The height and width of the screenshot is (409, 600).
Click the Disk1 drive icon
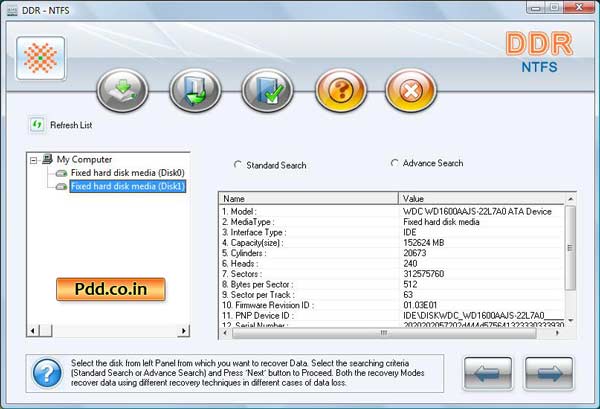point(61,187)
